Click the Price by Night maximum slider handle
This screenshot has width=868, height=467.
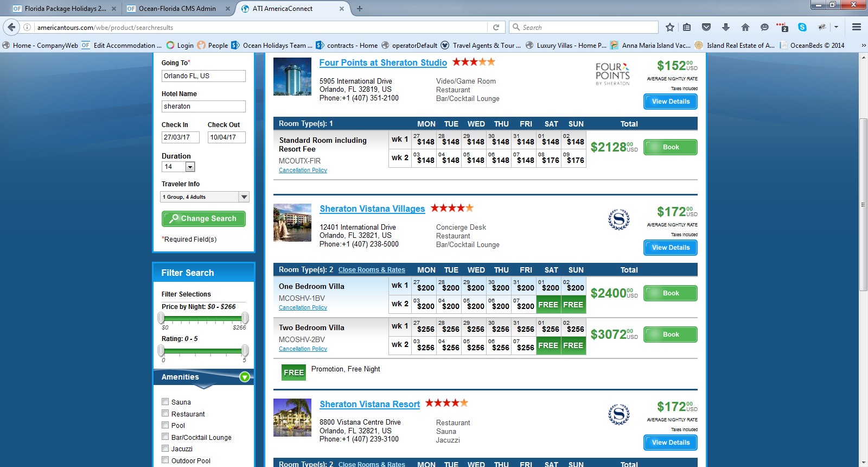245,318
